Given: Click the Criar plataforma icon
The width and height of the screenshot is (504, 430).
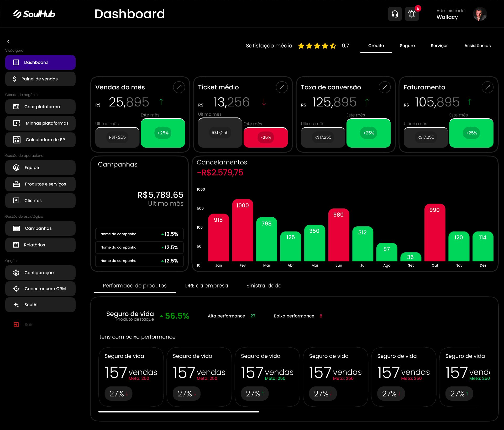Looking at the screenshot, I should click(x=16, y=107).
